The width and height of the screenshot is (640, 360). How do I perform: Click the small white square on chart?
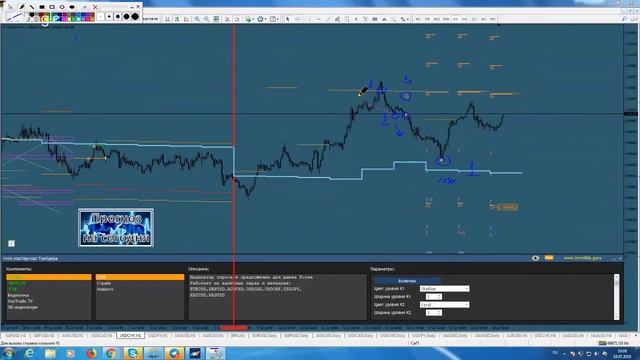[x=11, y=243]
